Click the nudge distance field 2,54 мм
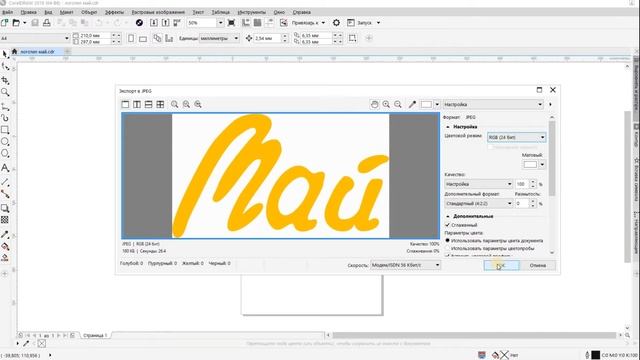Image resolution: width=640 pixels, height=360 pixels. [268, 38]
